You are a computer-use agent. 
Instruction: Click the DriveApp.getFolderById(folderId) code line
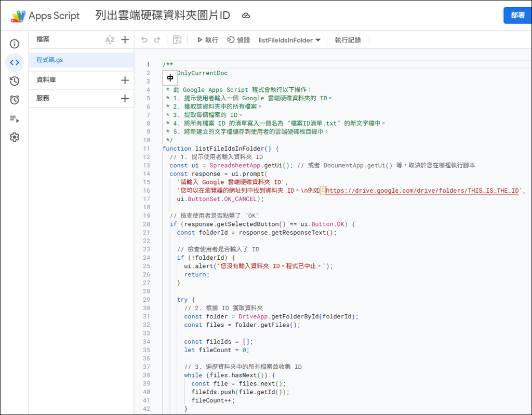pos(271,317)
